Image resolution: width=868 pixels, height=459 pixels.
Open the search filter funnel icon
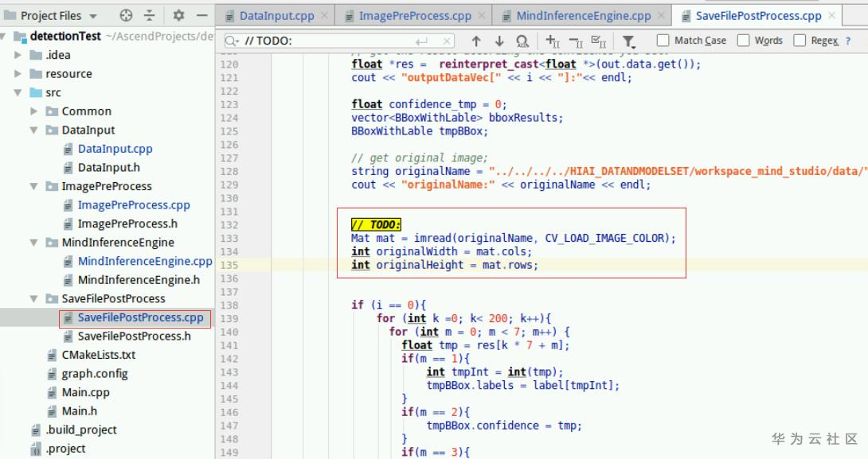[x=628, y=41]
